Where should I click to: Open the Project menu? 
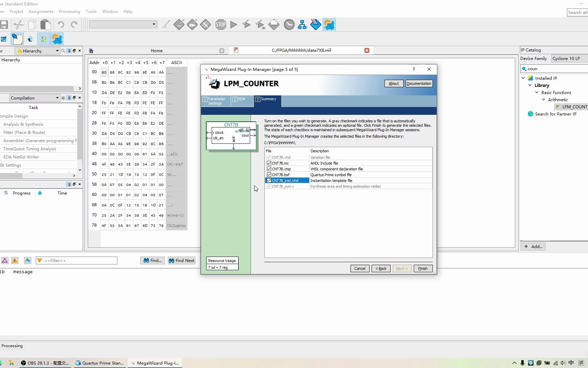click(16, 12)
